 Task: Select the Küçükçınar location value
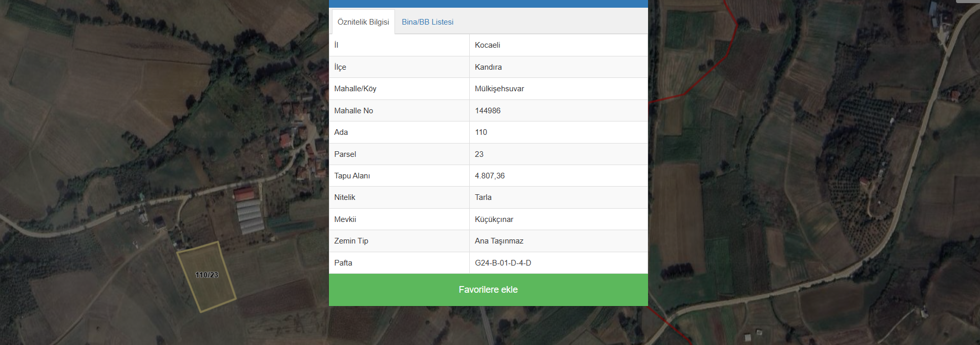click(494, 219)
